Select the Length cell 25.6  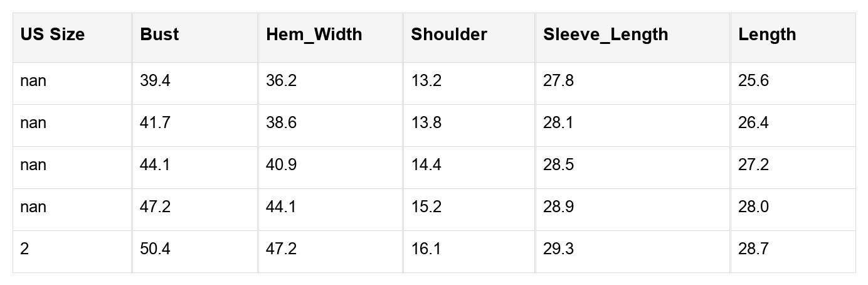tap(753, 81)
